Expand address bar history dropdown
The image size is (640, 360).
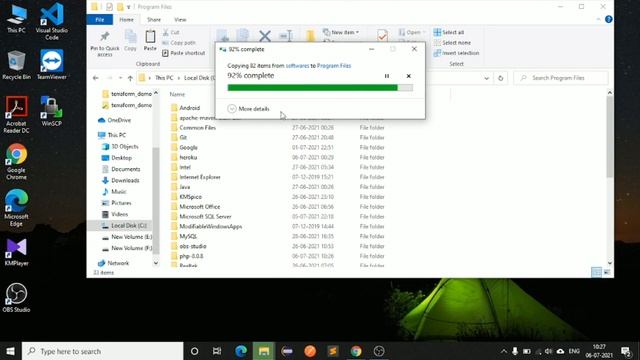(x=487, y=78)
